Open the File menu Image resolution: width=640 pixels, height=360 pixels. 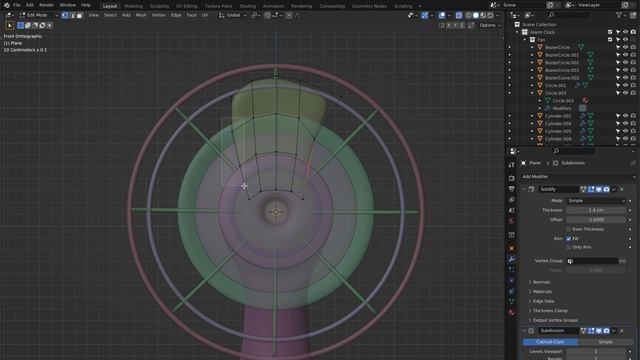17,5
